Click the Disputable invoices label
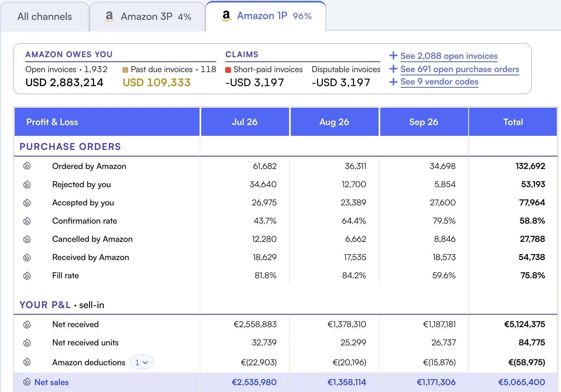Viewport: 561px width, 392px height. coord(346,69)
